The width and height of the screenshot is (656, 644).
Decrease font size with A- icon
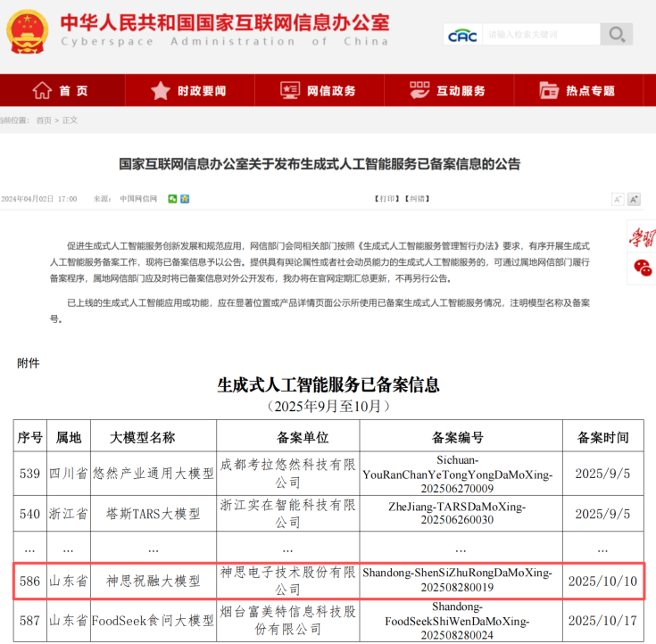[x=617, y=199]
